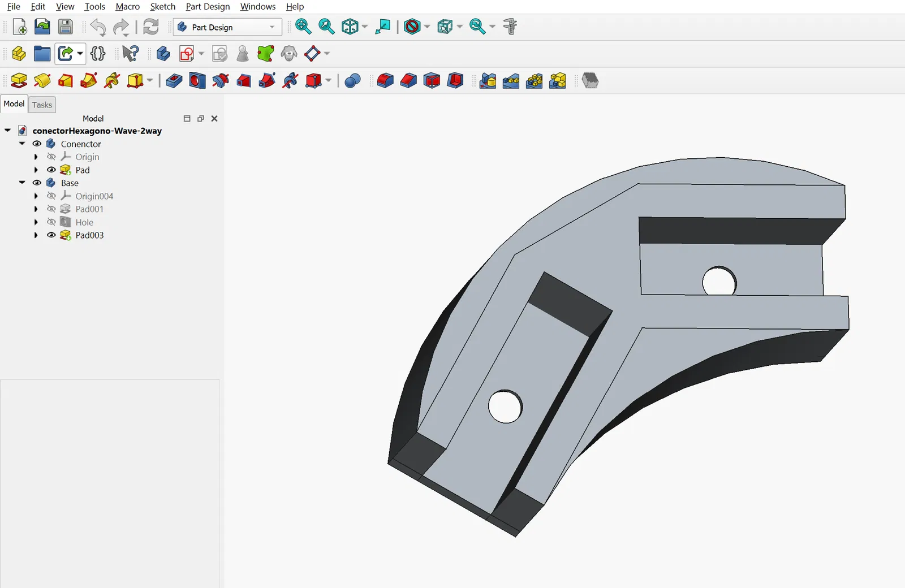Image resolution: width=905 pixels, height=588 pixels.
Task: Open the Measure caliper tool
Action: click(x=510, y=27)
